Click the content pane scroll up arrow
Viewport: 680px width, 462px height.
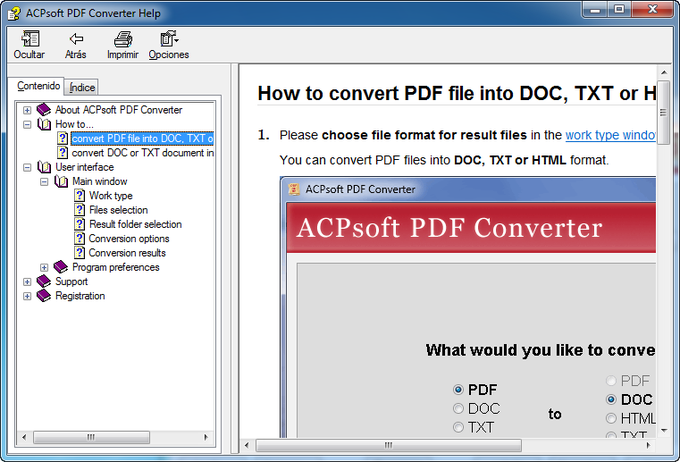click(664, 72)
